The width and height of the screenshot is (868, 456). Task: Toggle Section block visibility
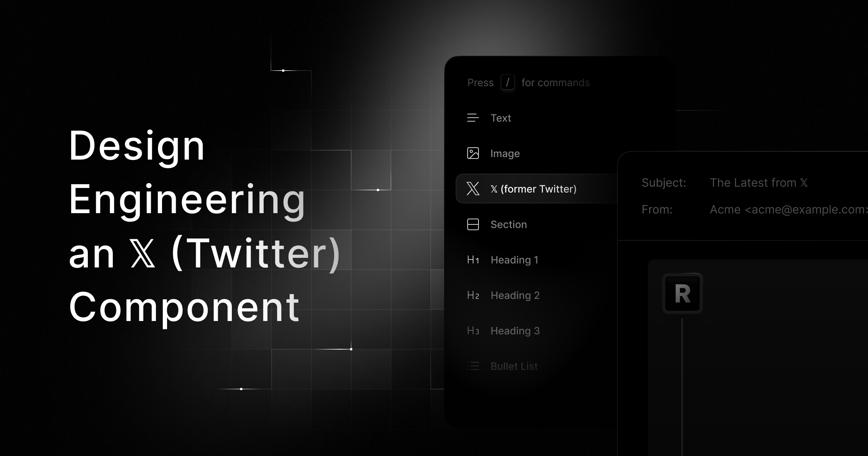[507, 224]
